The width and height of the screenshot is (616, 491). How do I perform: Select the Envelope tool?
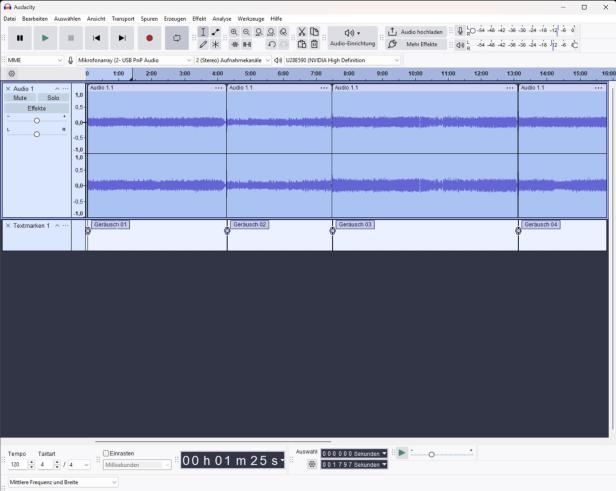(x=216, y=32)
